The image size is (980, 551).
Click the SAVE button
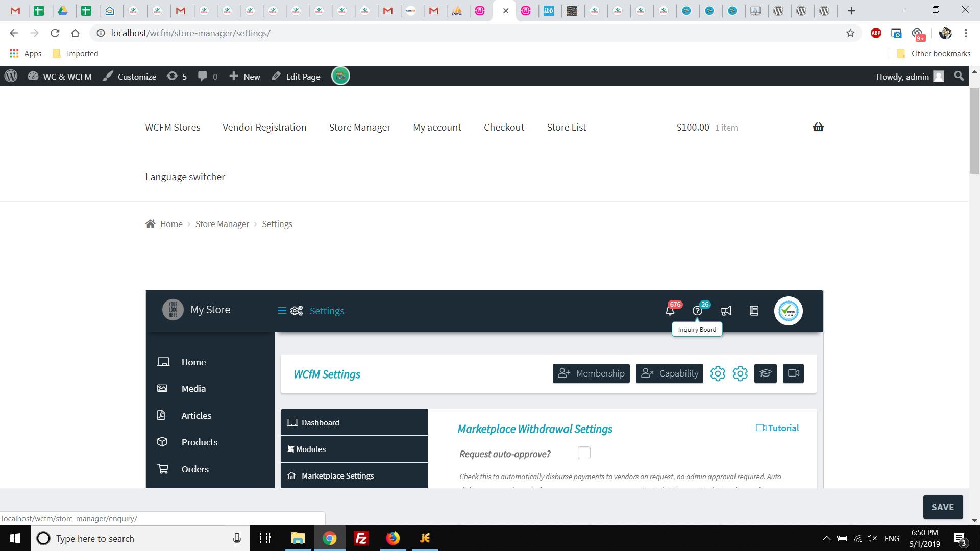[943, 507]
